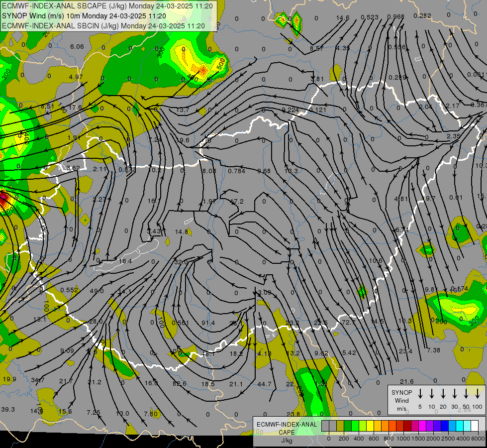Click the 48.1 value on the map

click(208, 353)
